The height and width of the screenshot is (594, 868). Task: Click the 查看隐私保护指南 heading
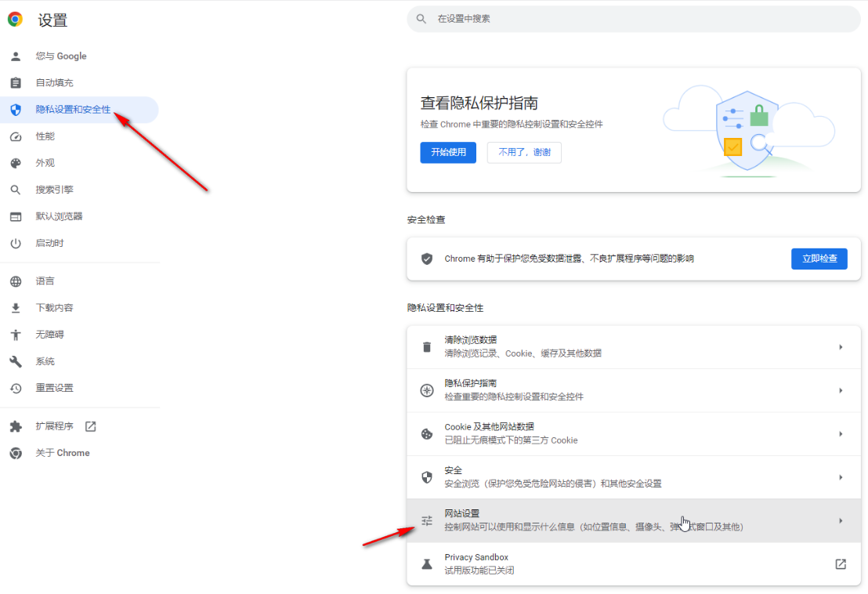point(479,103)
